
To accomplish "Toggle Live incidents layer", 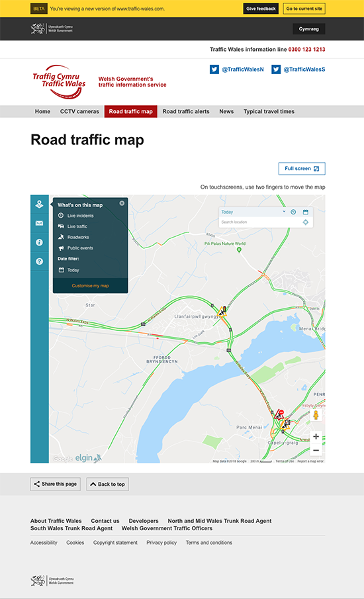I will (x=75, y=216).
